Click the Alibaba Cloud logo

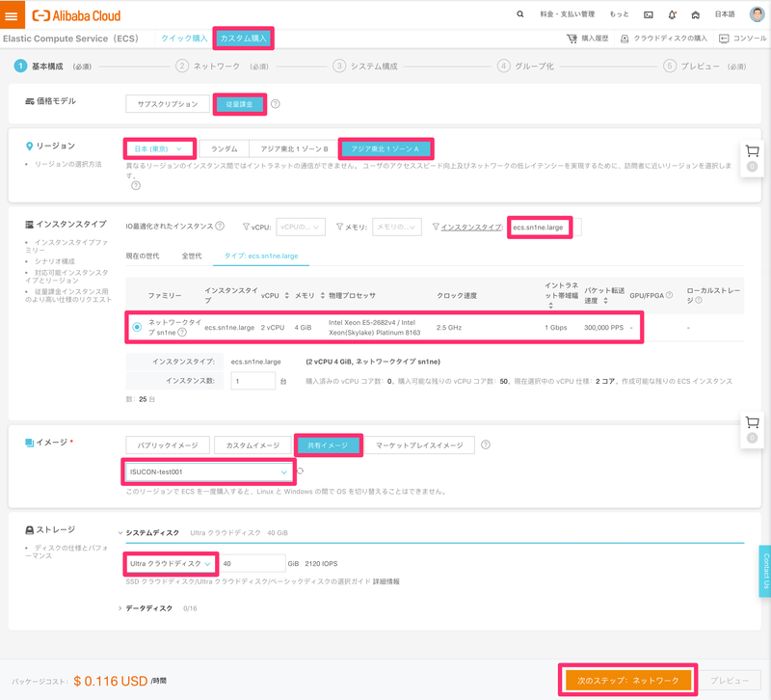[x=76, y=15]
